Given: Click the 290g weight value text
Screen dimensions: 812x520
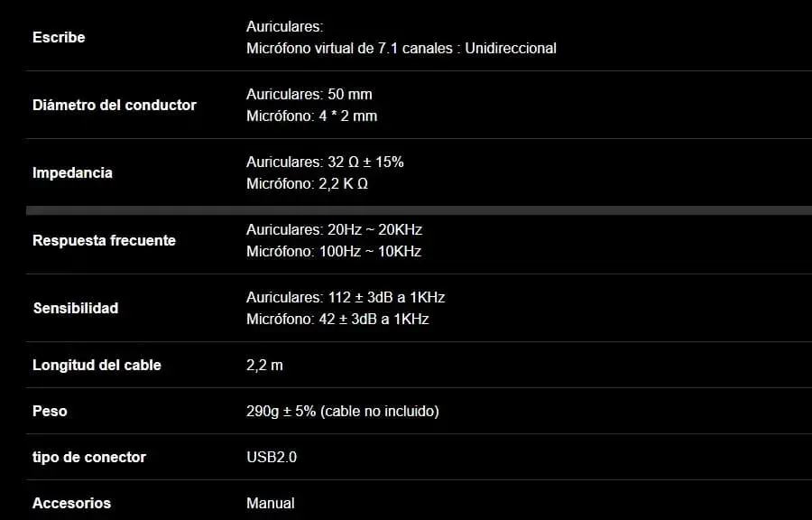Looking at the screenshot, I should click(342, 411).
